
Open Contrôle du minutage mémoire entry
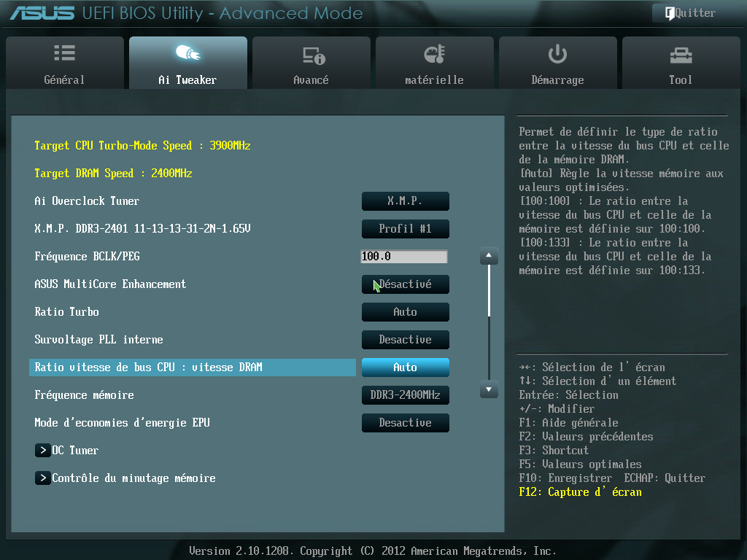(x=133, y=478)
